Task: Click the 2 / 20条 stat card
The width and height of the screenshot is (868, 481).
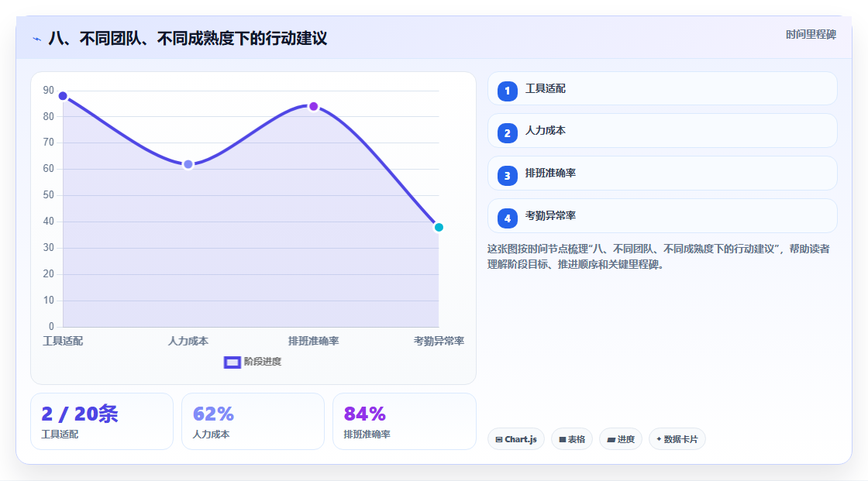Action: pyautogui.click(x=102, y=422)
